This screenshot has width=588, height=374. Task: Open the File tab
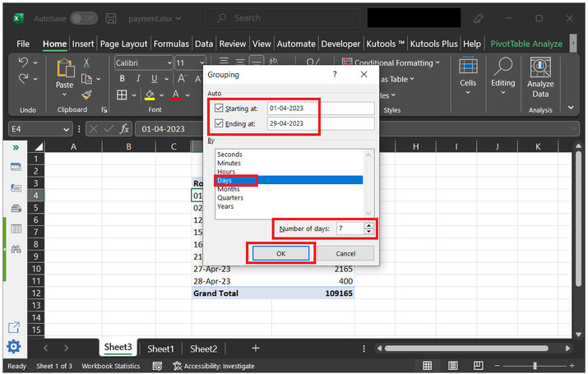point(23,44)
